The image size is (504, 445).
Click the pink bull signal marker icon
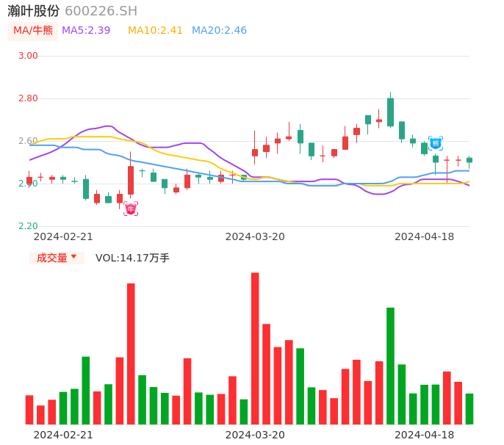[131, 209]
